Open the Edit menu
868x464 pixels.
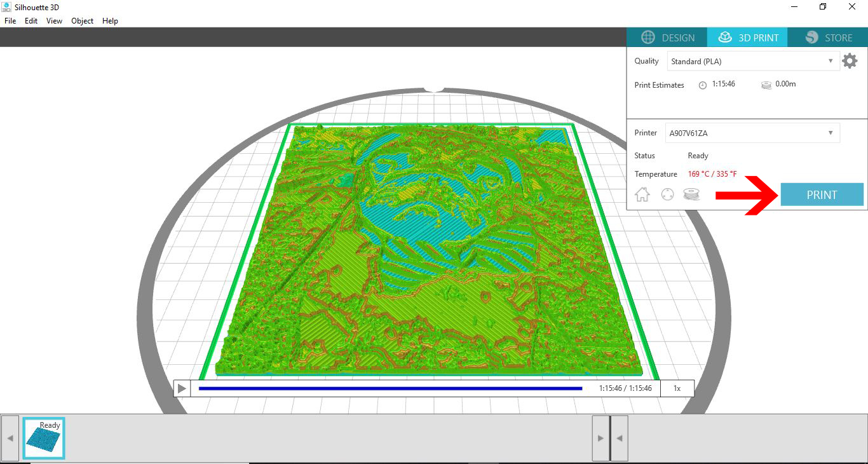31,21
